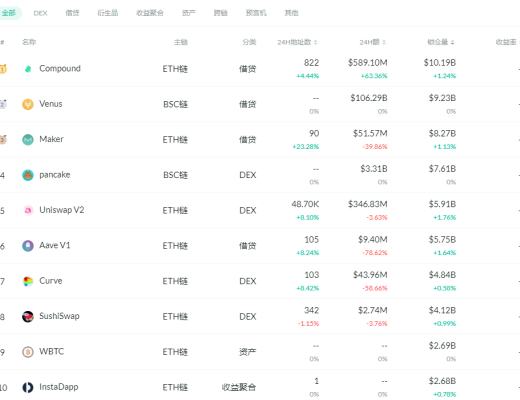Click the Curve multicolor logo icon
Viewport: 520px width, 400px height.
(28, 281)
